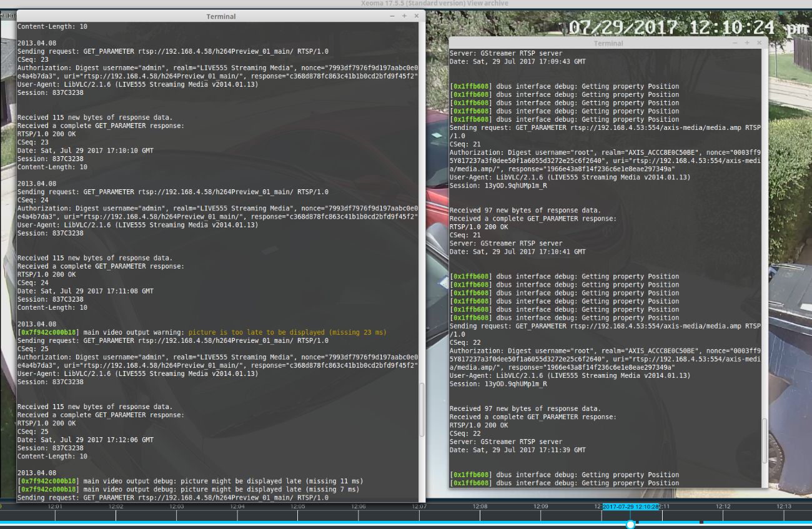
Task: Jump to 12:05 on archive timeline
Action: [x=297, y=507]
